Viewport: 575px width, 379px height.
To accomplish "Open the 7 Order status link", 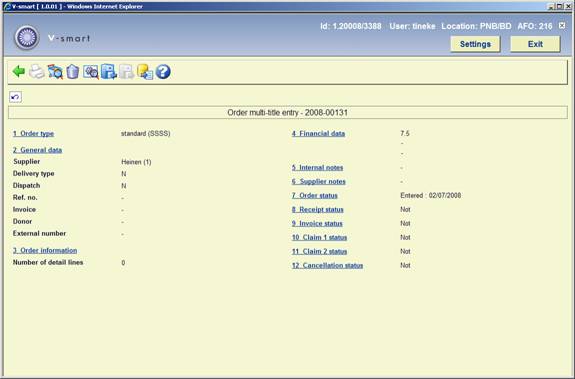I will [315, 195].
